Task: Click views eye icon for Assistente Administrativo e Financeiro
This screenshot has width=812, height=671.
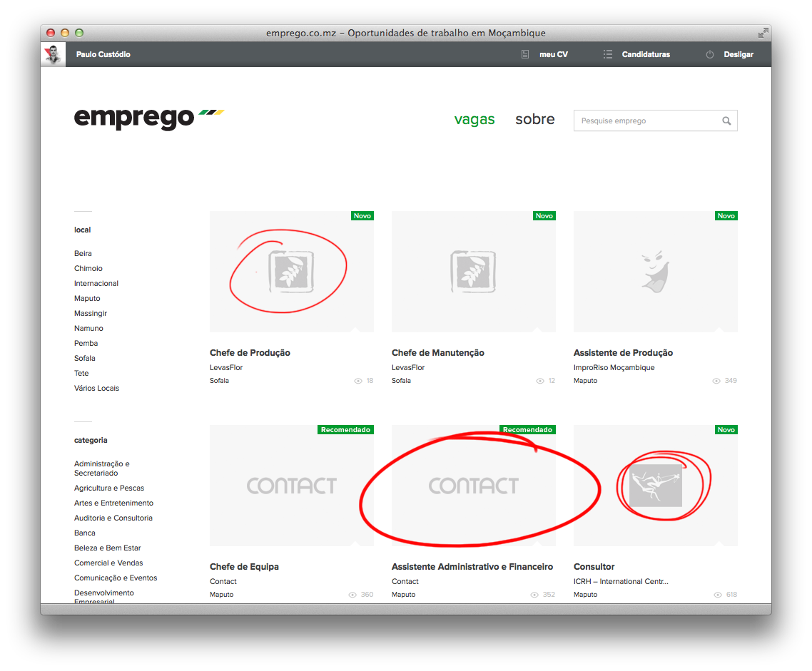Action: [534, 595]
